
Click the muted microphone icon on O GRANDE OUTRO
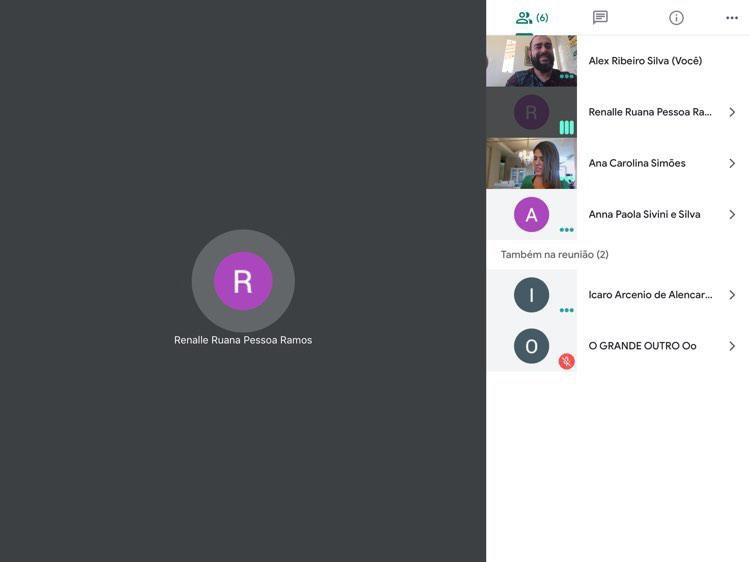pos(566,361)
